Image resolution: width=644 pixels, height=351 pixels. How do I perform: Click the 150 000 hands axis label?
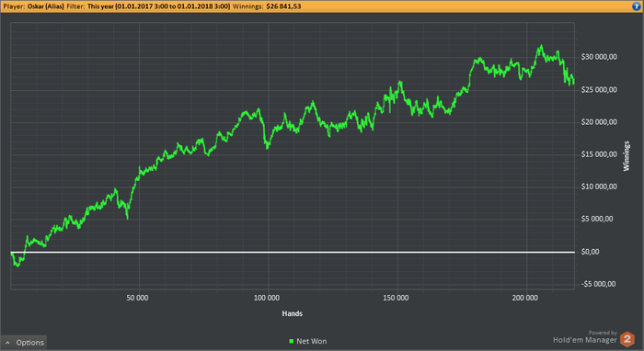pyautogui.click(x=396, y=298)
